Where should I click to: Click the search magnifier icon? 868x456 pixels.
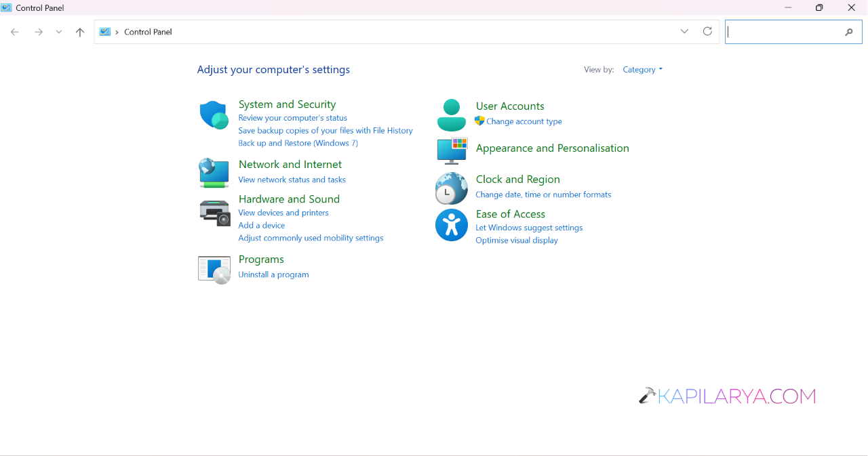point(849,32)
